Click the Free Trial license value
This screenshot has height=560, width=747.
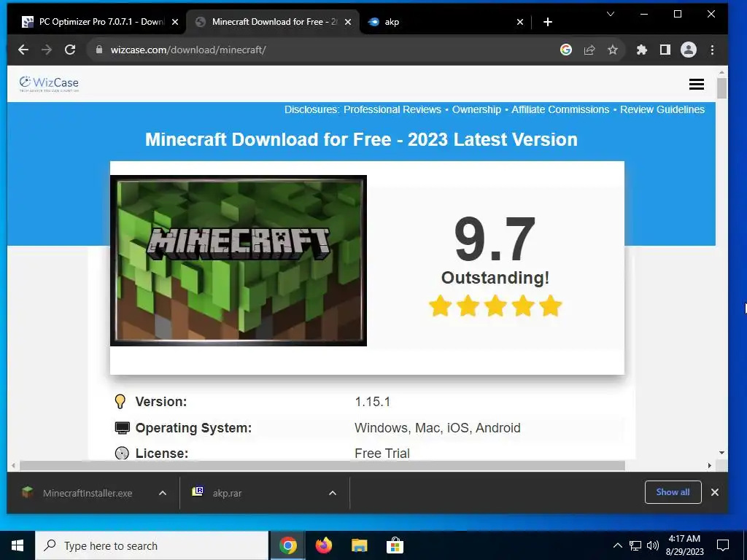382,454
